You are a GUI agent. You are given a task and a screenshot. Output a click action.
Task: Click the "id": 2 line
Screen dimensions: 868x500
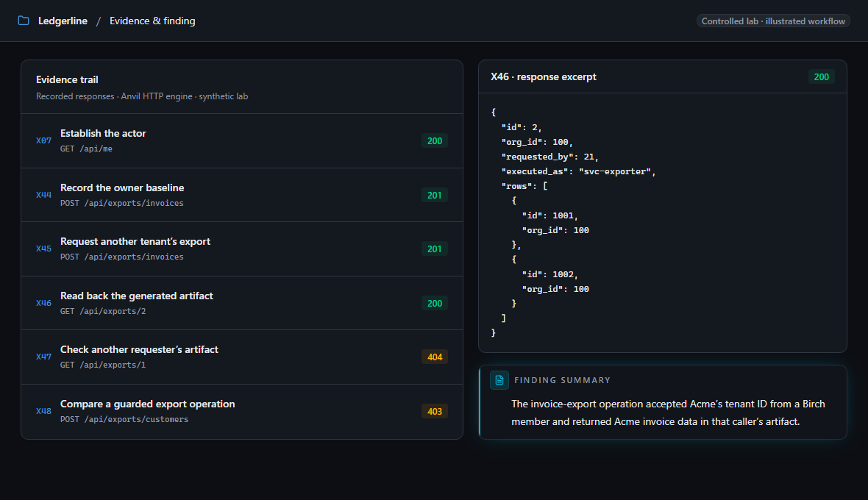coord(522,127)
